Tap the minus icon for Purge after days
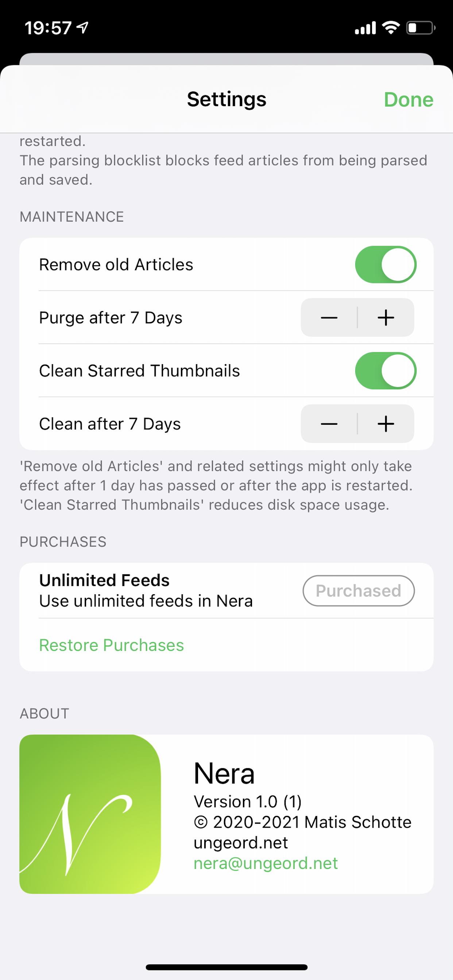 (x=329, y=318)
